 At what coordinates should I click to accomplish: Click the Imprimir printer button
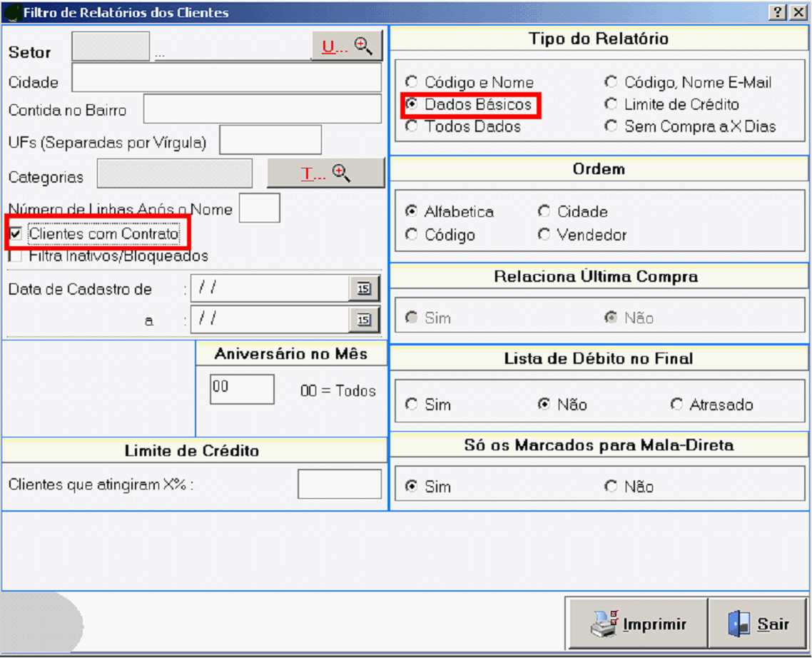coord(637,624)
